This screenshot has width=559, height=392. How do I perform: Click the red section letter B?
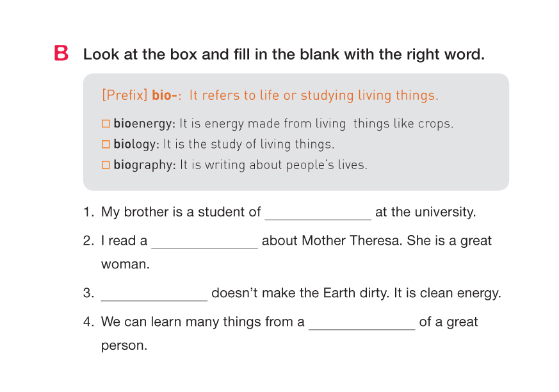click(61, 54)
